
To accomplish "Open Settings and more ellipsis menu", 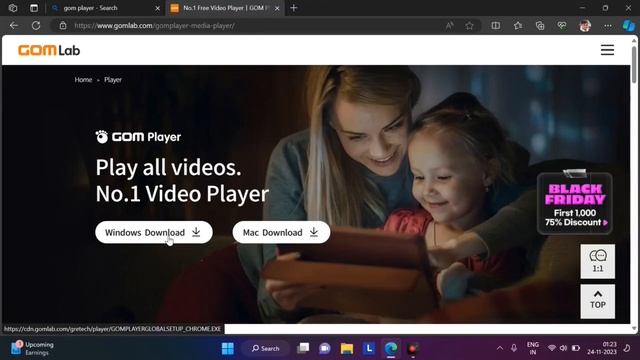I will point(608,26).
